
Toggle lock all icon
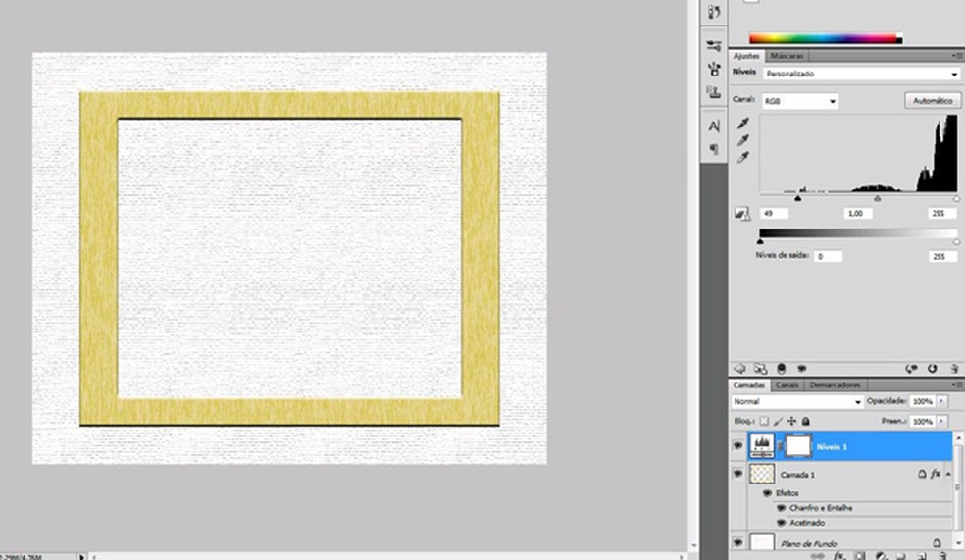[x=805, y=421]
